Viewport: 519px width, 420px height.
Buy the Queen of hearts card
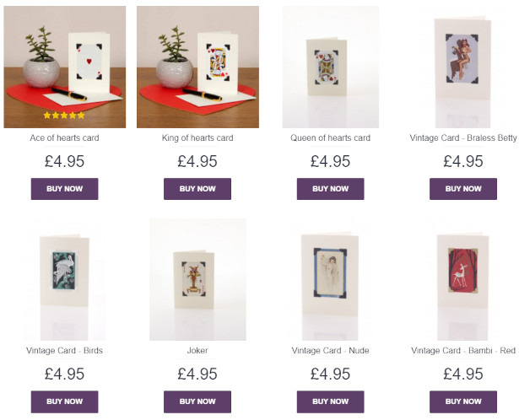[x=330, y=189]
